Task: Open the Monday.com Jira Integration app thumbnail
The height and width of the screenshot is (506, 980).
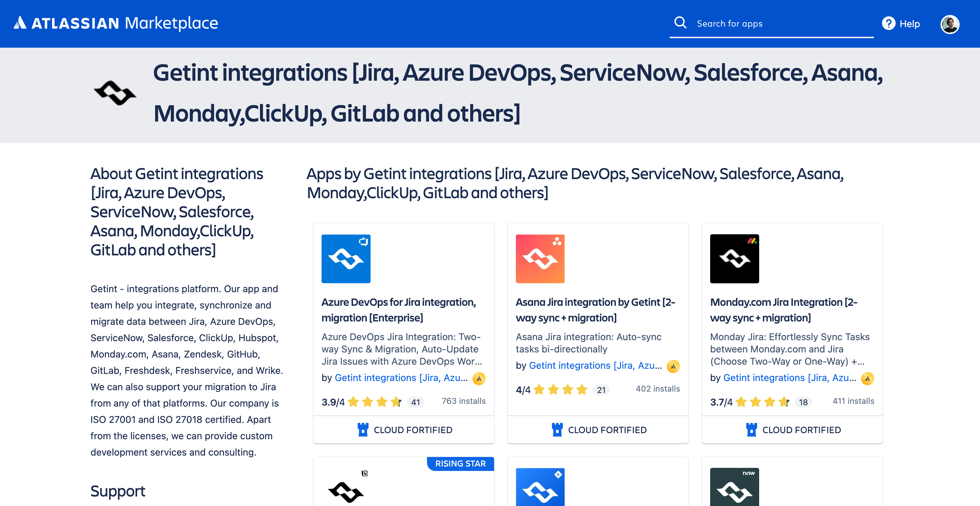Action: pos(734,258)
